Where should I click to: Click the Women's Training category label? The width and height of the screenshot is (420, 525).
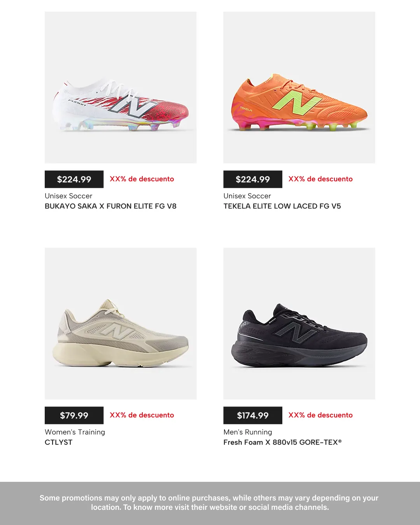[x=75, y=432]
